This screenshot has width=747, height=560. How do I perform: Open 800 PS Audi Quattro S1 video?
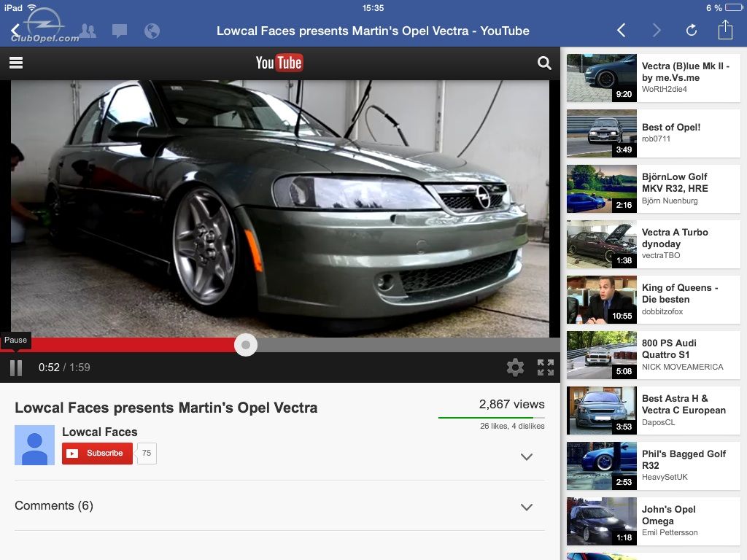(653, 355)
